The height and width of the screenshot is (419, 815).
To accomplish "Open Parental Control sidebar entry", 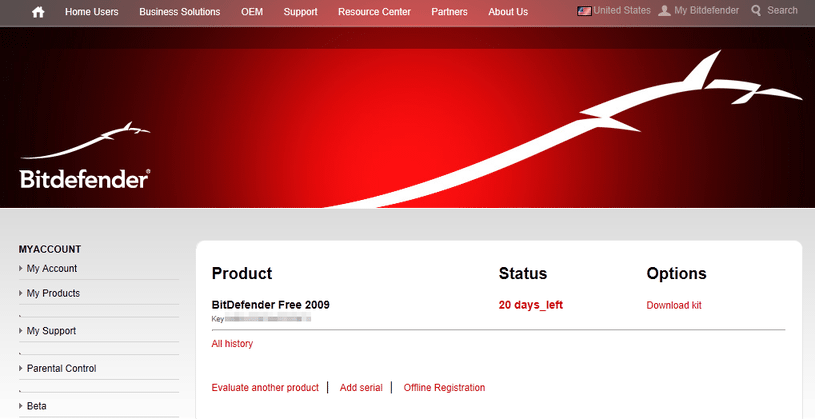I will click(x=61, y=368).
